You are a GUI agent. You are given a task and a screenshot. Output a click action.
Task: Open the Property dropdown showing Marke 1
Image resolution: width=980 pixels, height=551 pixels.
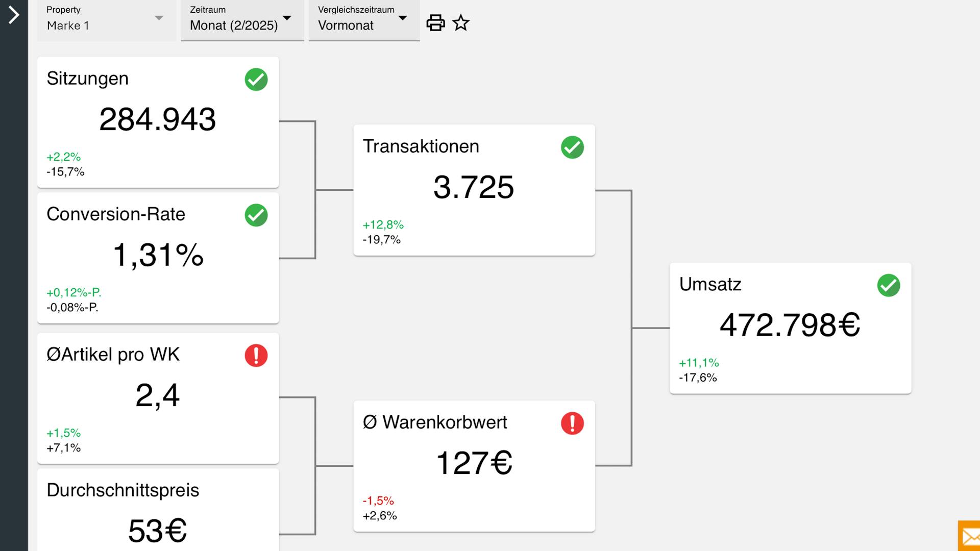106,20
